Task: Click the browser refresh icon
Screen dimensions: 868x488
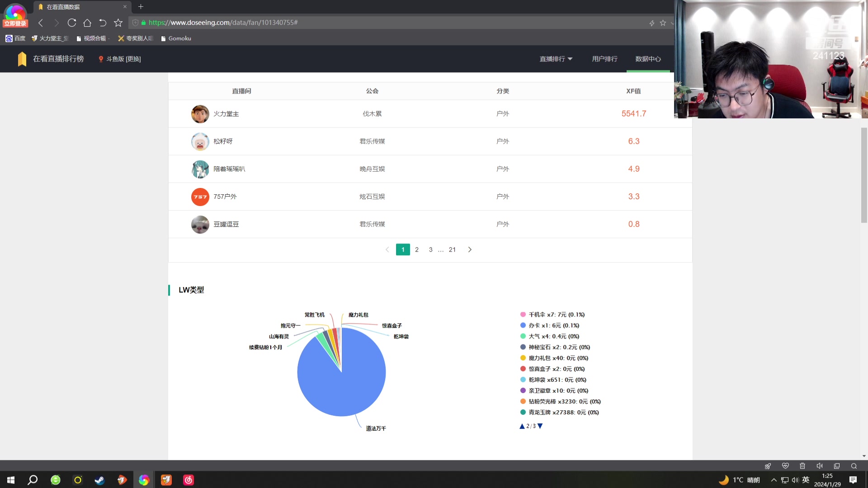Action: pyautogui.click(x=71, y=23)
